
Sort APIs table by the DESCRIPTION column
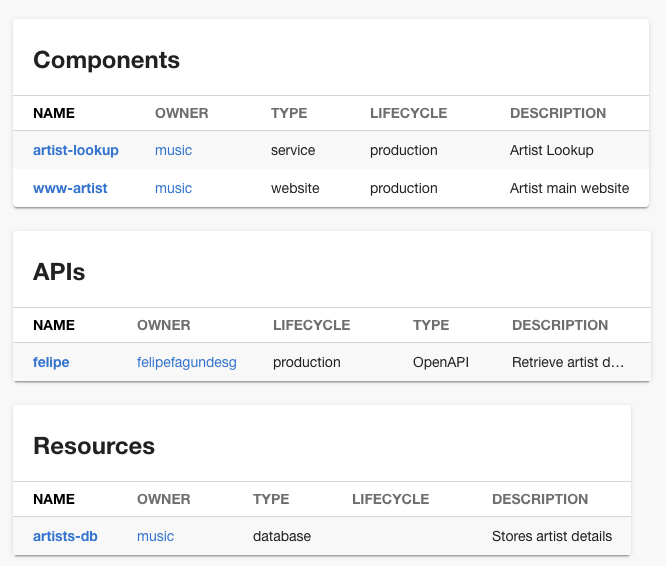click(x=560, y=325)
